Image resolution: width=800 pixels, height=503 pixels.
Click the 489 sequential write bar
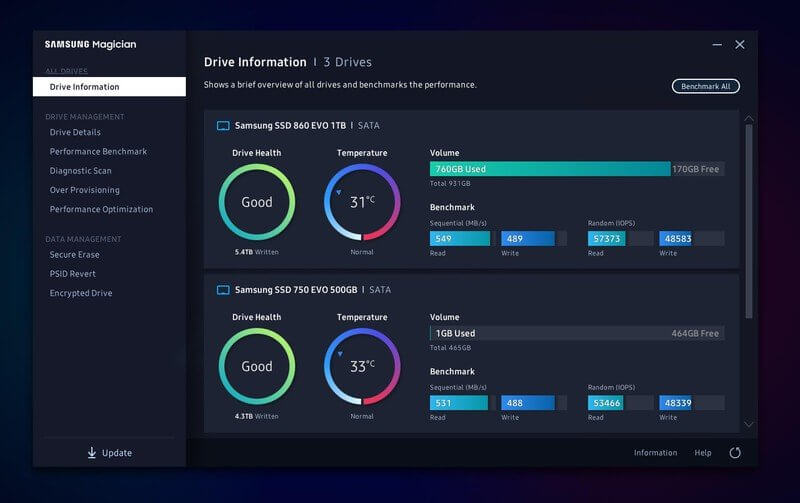528,238
